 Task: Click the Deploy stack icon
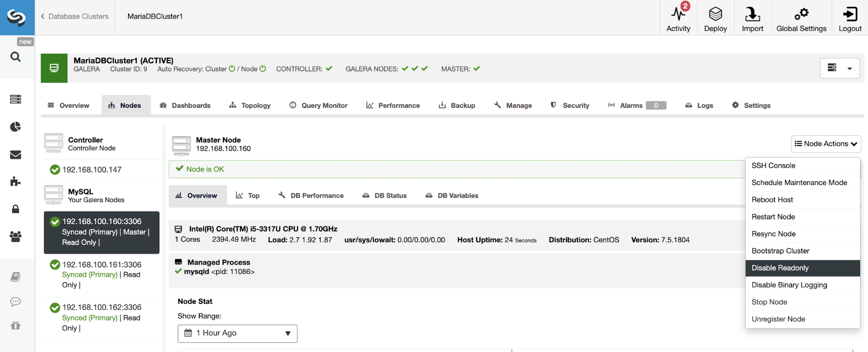coord(716,14)
